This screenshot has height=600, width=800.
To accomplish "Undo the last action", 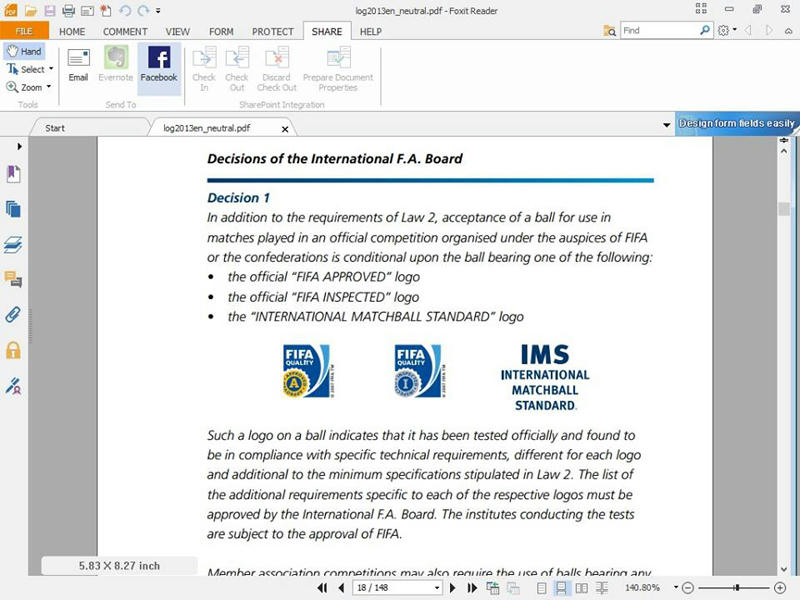I will pyautogui.click(x=124, y=10).
